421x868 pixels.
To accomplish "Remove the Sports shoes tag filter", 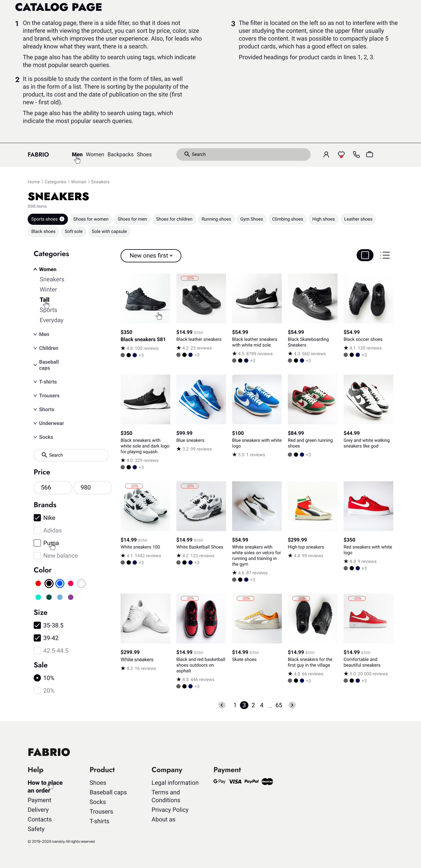I will pos(62,219).
